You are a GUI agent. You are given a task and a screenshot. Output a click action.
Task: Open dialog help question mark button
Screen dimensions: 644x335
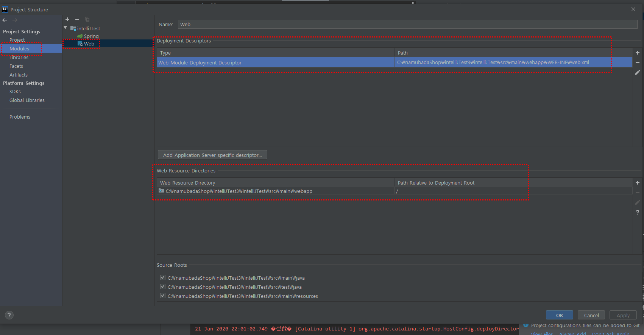click(9, 315)
